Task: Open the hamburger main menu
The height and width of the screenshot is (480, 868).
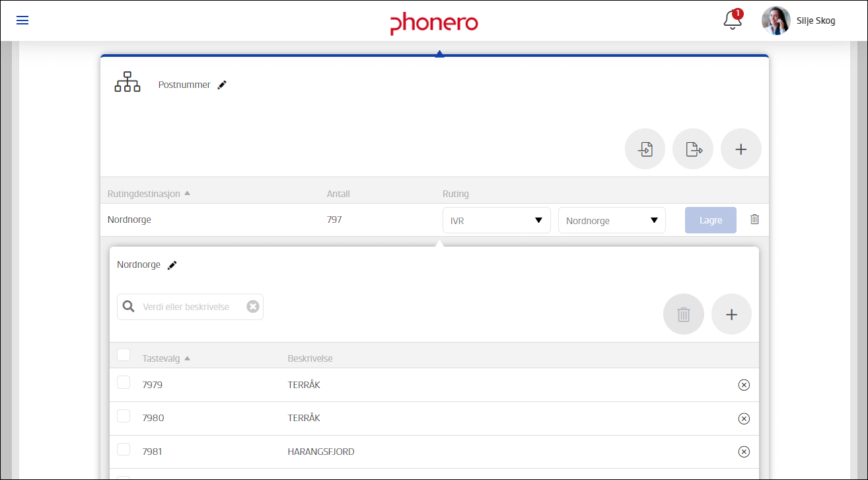Action: (x=22, y=20)
